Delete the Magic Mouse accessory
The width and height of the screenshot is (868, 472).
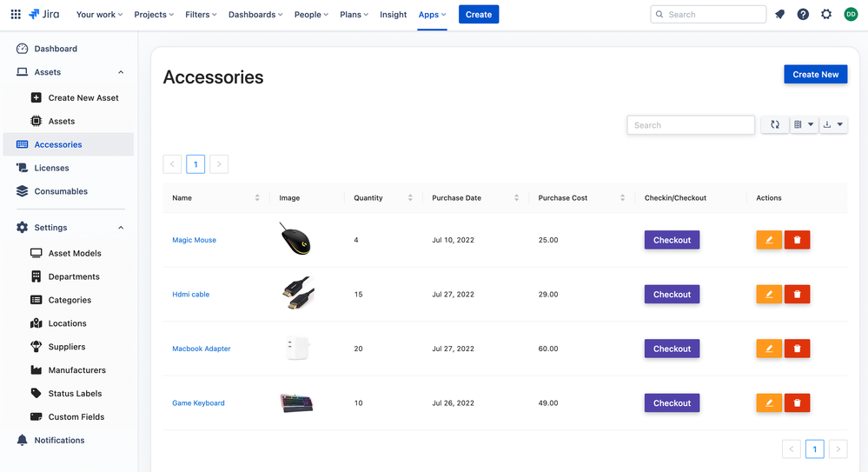point(797,240)
